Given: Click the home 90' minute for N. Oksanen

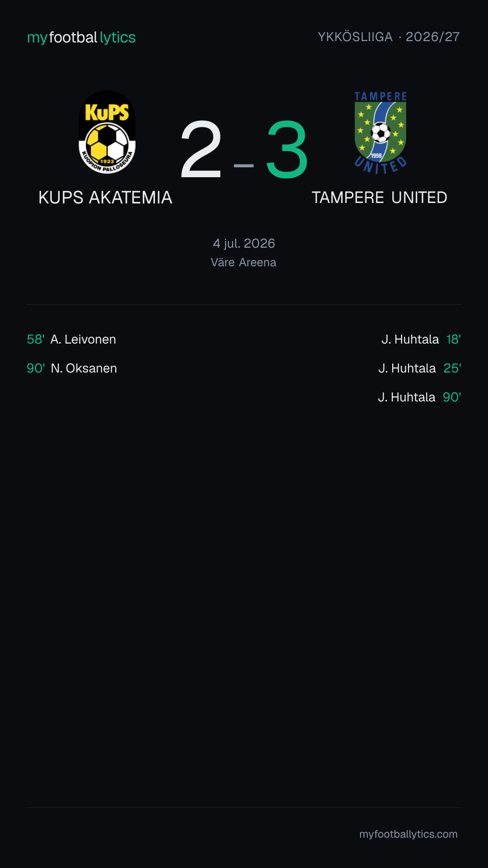Looking at the screenshot, I should (x=36, y=368).
